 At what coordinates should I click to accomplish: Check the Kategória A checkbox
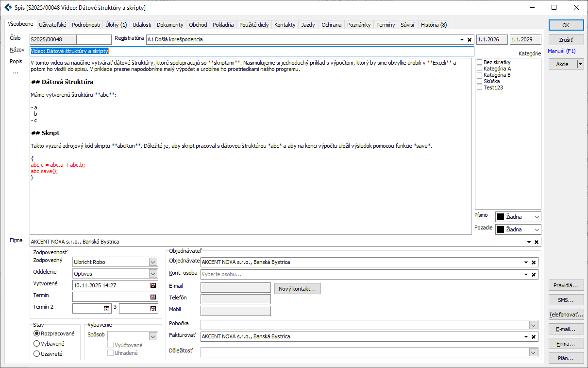coord(480,69)
